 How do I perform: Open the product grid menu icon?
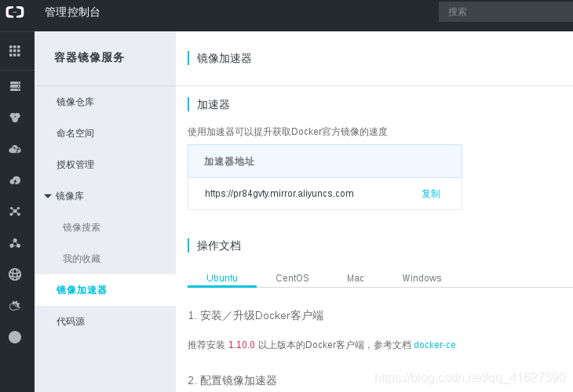pyautogui.click(x=15, y=51)
